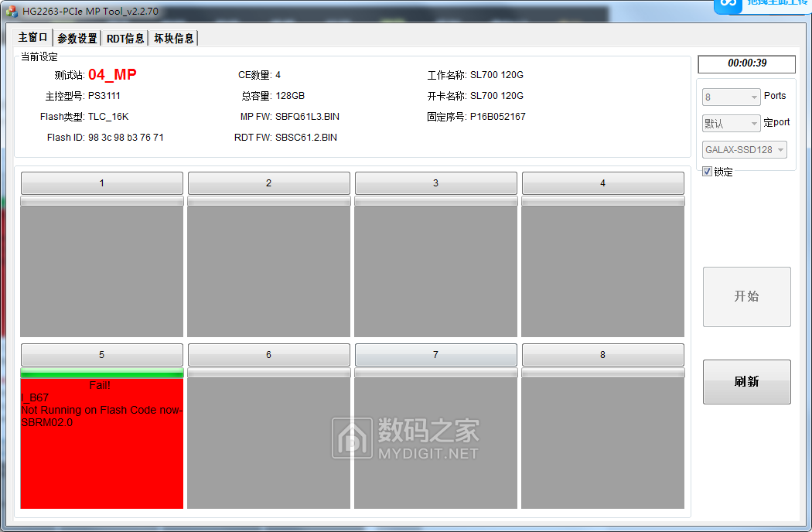Click Flash ID value 98 3c 98 b3 76 71
This screenshot has height=532, width=812.
click(126, 138)
